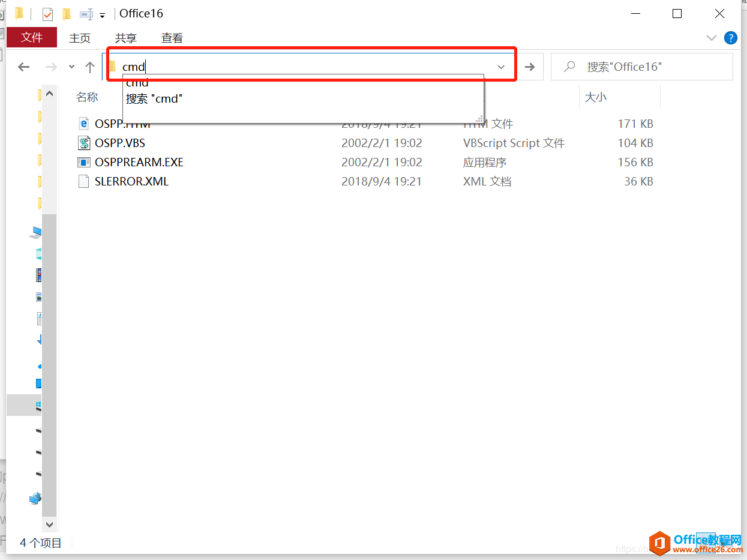This screenshot has width=747, height=560.
Task: Click the magnifier icon in search box
Action: coord(569,67)
